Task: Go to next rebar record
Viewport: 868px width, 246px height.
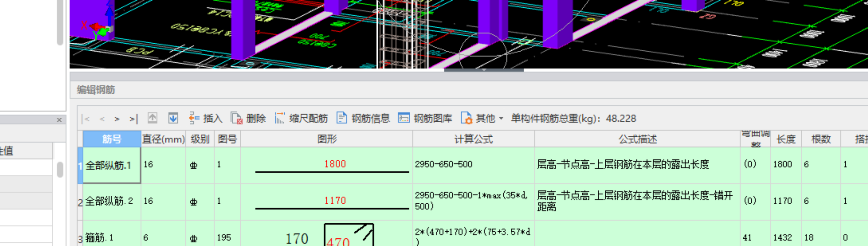Action: [x=117, y=119]
